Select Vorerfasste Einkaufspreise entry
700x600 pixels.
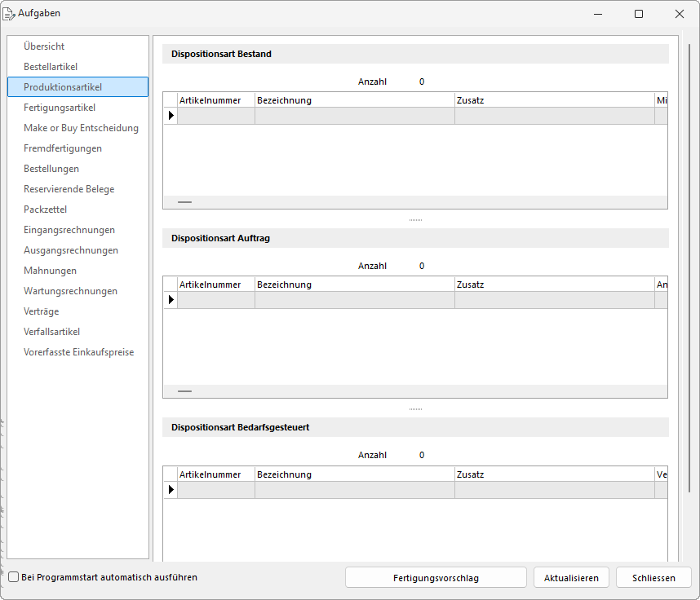click(78, 352)
